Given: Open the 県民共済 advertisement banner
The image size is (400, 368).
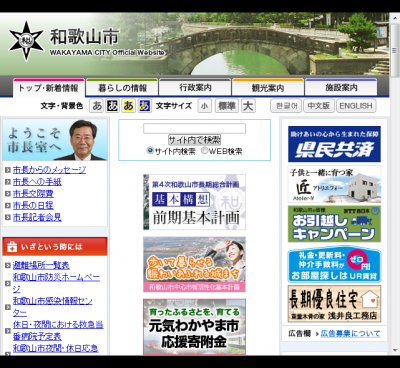Looking at the screenshot, I should tap(334, 144).
